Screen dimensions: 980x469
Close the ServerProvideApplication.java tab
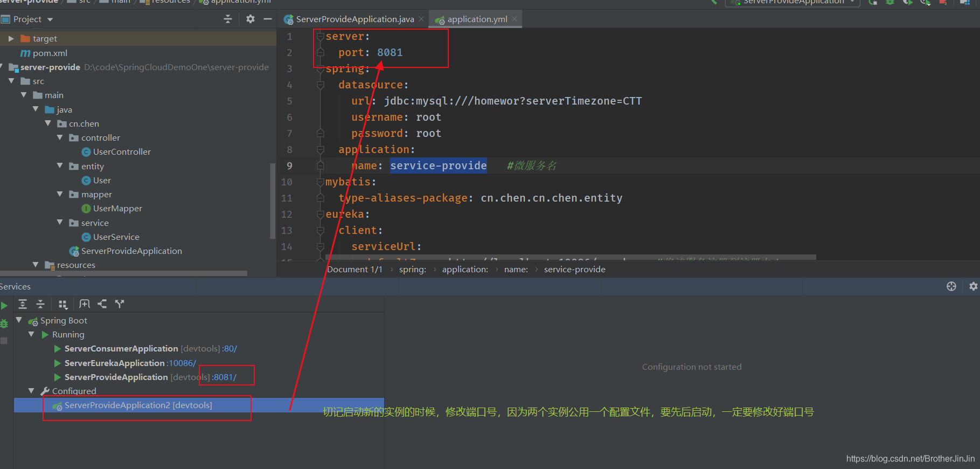tap(421, 19)
